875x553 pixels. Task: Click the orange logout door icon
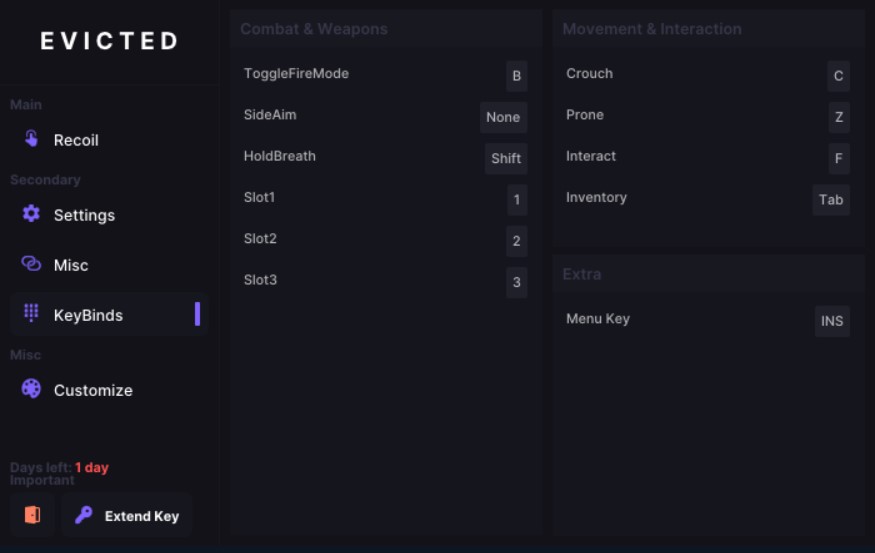[32, 515]
